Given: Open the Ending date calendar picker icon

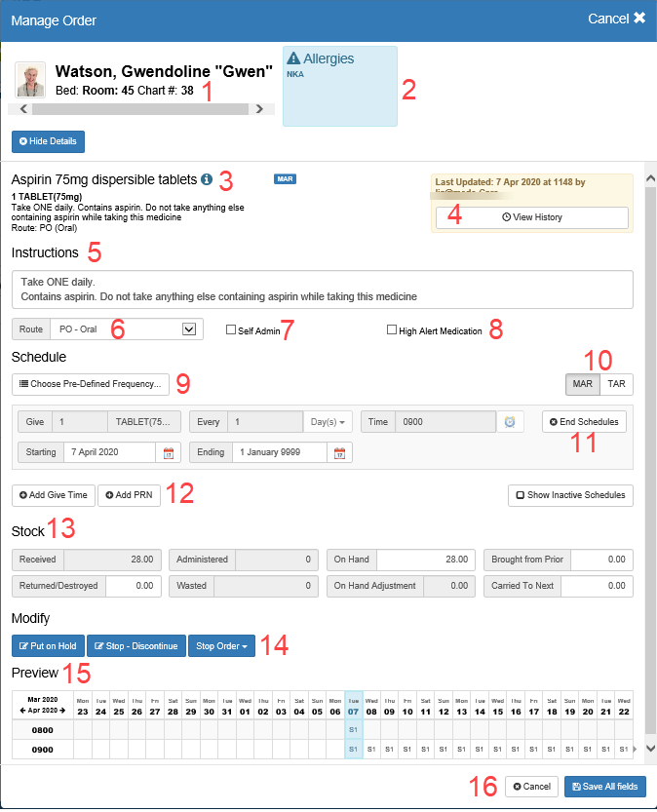Looking at the screenshot, I should coord(340,452).
